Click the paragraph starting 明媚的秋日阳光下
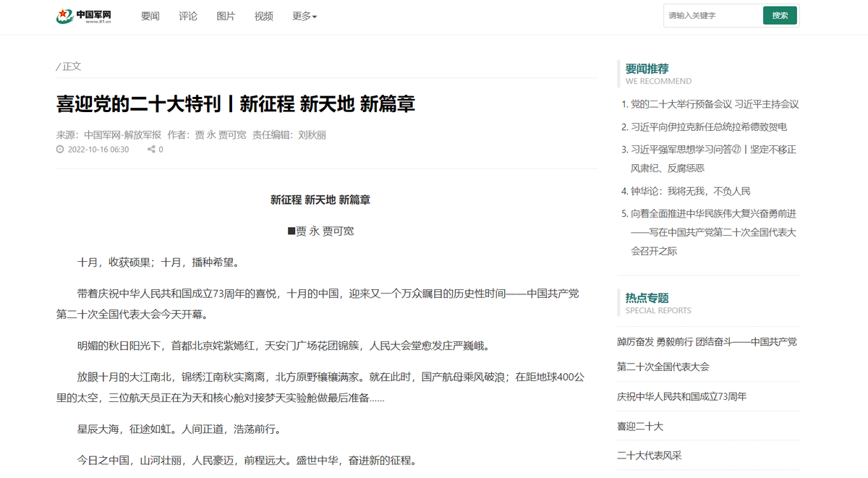This screenshot has height=478, width=868. coord(284,346)
